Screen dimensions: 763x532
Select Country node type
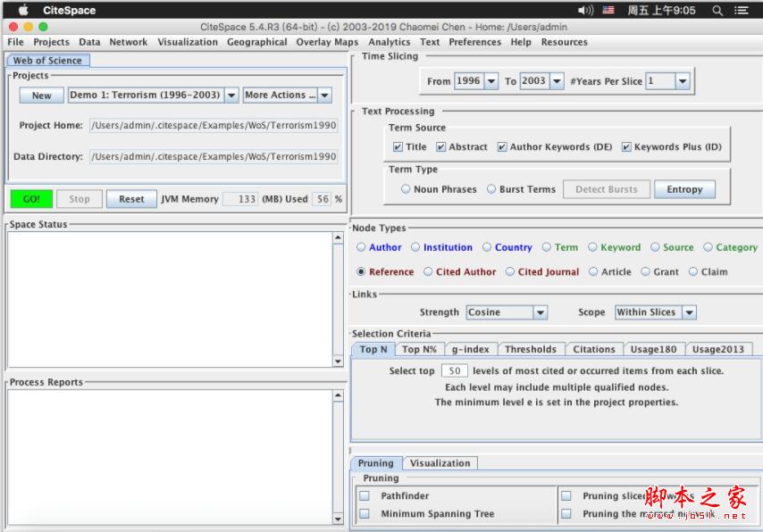487,247
